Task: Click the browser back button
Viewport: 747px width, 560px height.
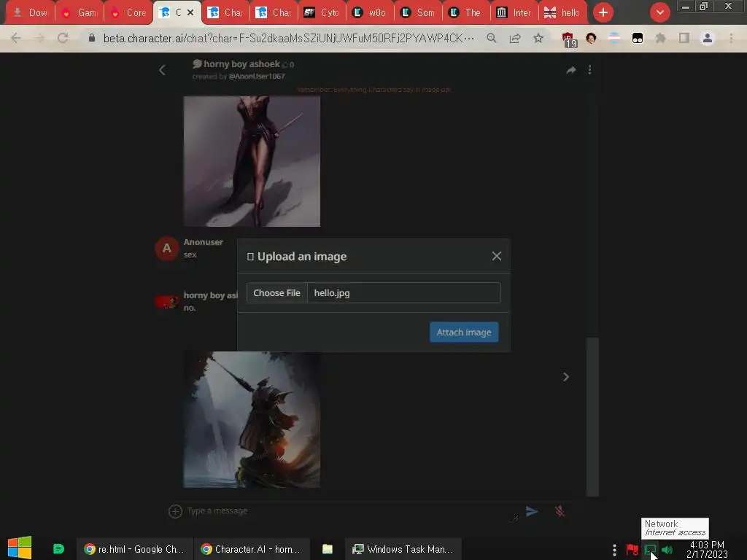Action: pos(16,38)
